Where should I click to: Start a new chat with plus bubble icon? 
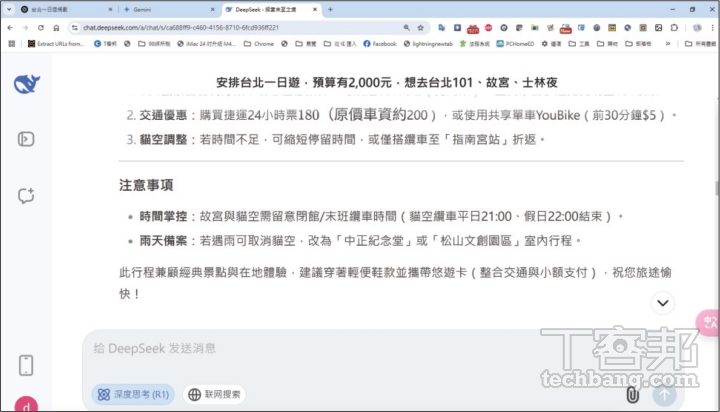tap(26, 196)
